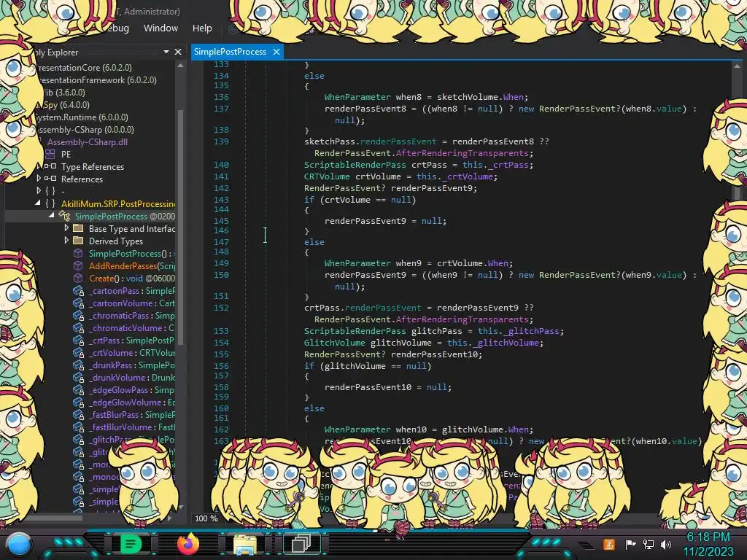Open the Help menu

202,28
